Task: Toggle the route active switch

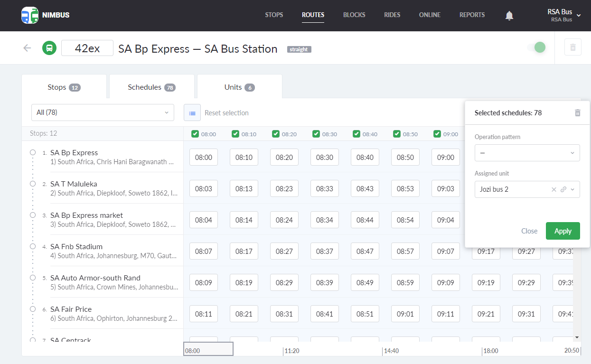Action: pos(536,47)
